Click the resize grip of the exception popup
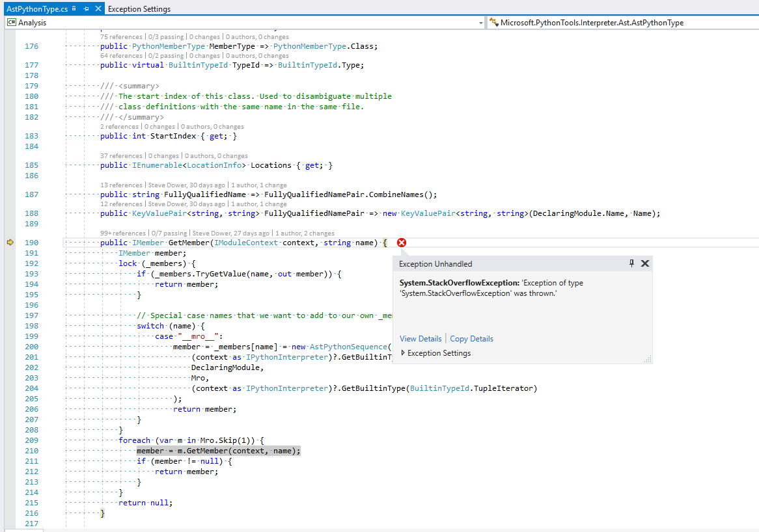 648,360
